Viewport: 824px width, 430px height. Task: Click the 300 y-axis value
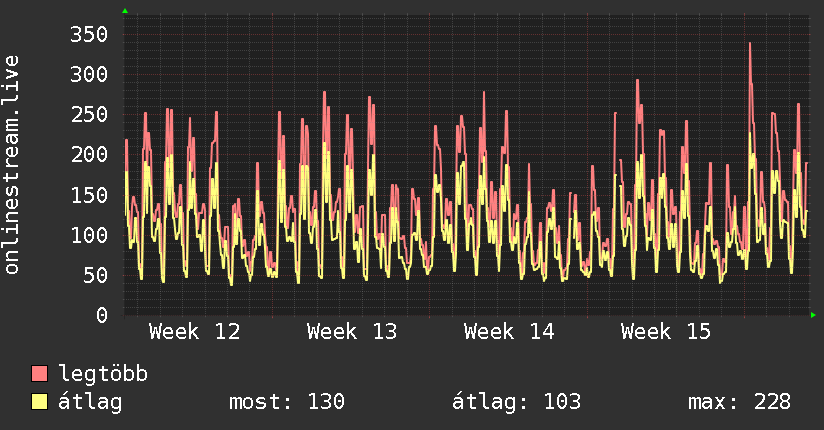[x=89, y=75]
